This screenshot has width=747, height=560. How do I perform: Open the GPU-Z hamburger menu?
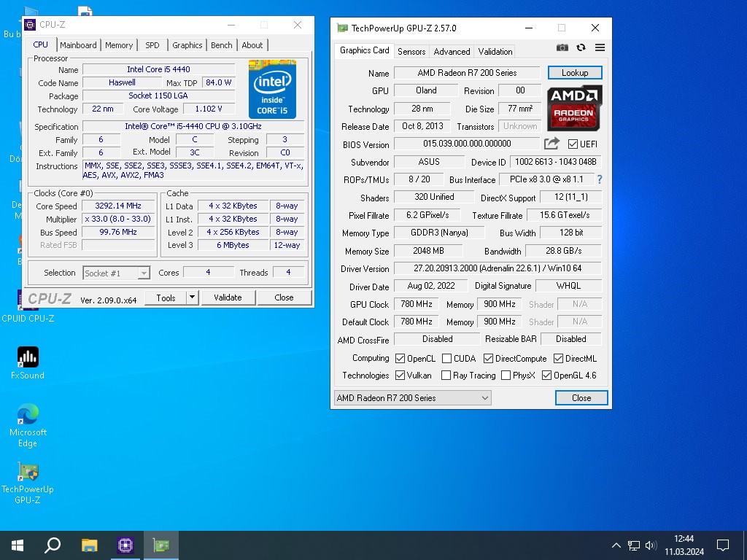pos(600,47)
